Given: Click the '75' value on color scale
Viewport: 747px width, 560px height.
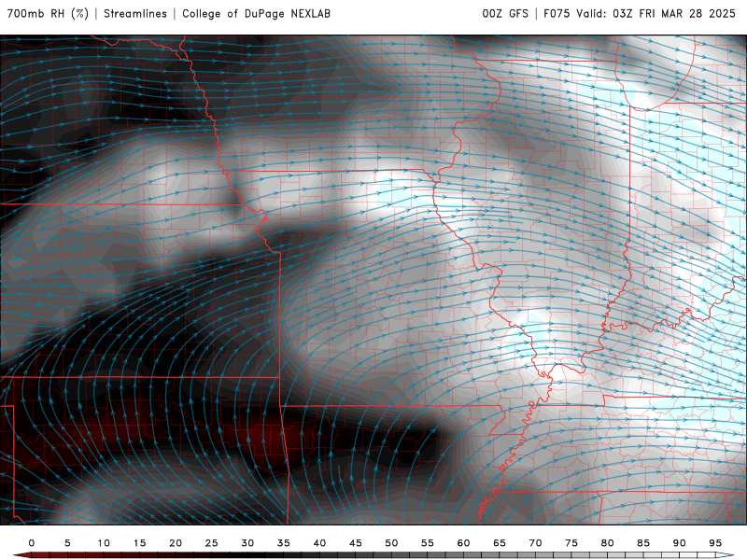Looking at the screenshot, I should click(x=571, y=543).
